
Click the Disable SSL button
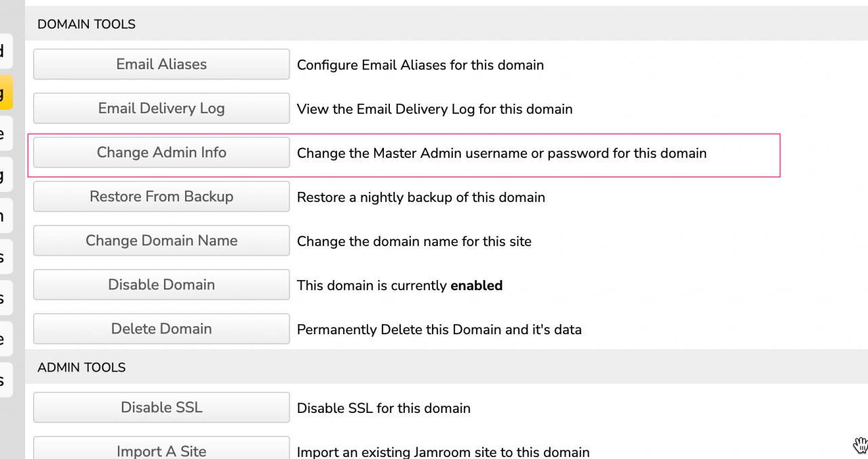161,407
